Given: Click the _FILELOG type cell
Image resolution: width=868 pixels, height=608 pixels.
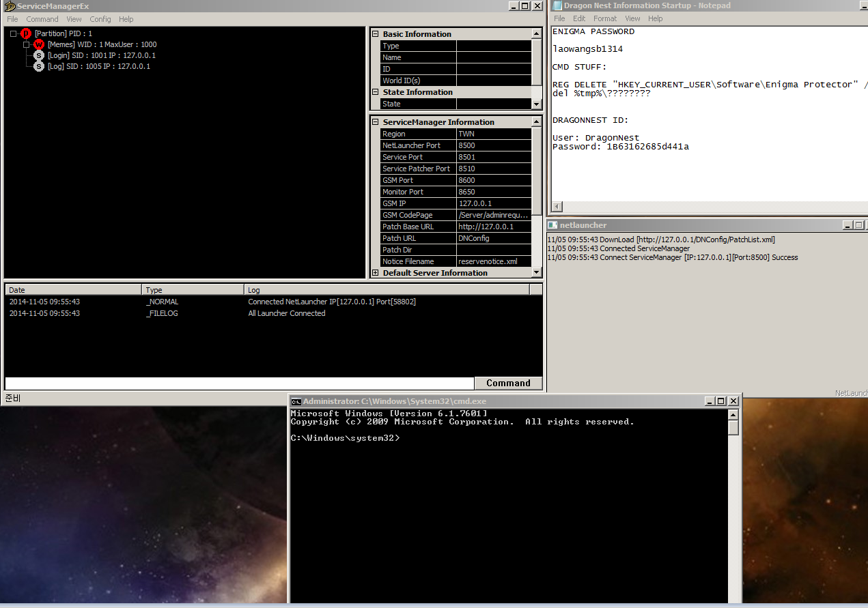Looking at the screenshot, I should click(x=162, y=313).
